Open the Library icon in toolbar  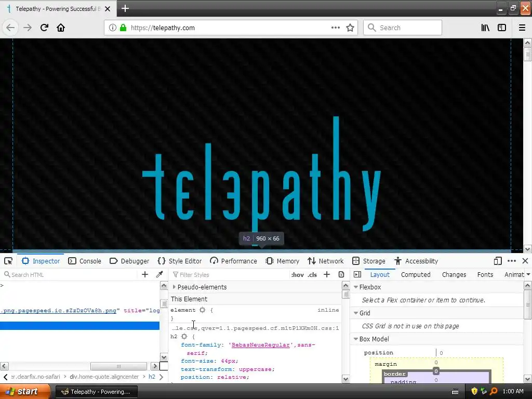[x=486, y=28]
